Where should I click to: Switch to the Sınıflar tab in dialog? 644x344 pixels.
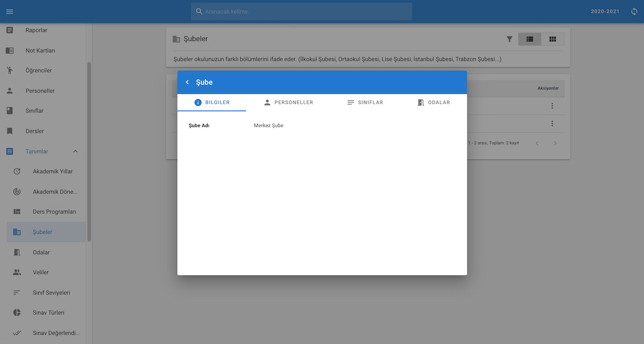(x=365, y=103)
